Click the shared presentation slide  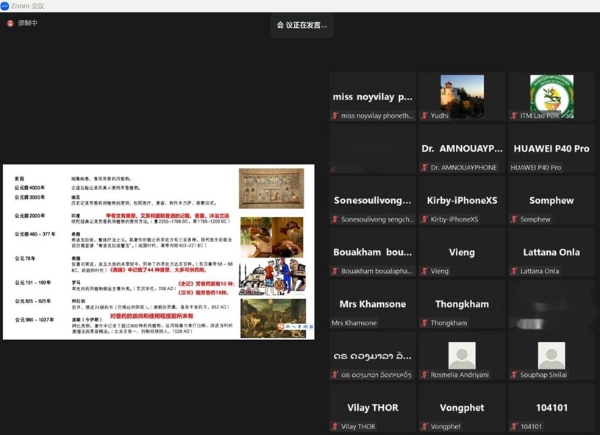click(x=160, y=252)
